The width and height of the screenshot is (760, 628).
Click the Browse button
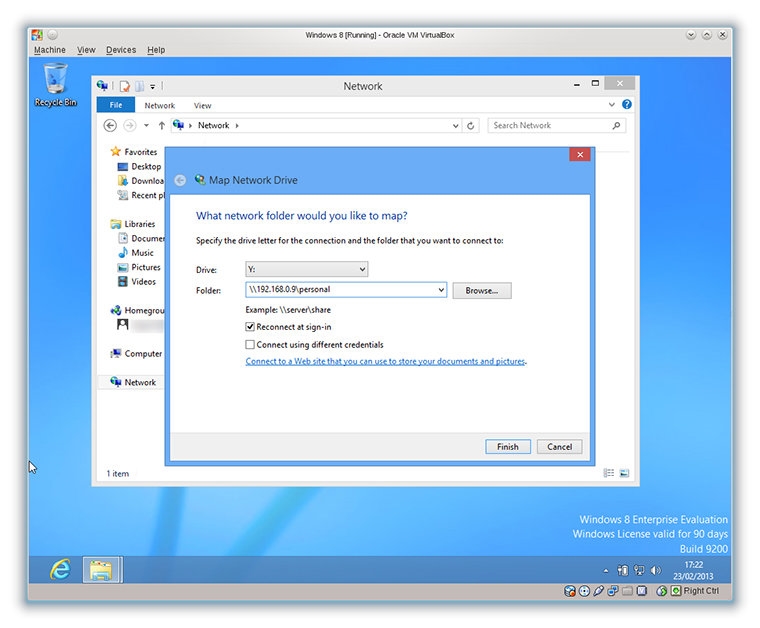[482, 290]
